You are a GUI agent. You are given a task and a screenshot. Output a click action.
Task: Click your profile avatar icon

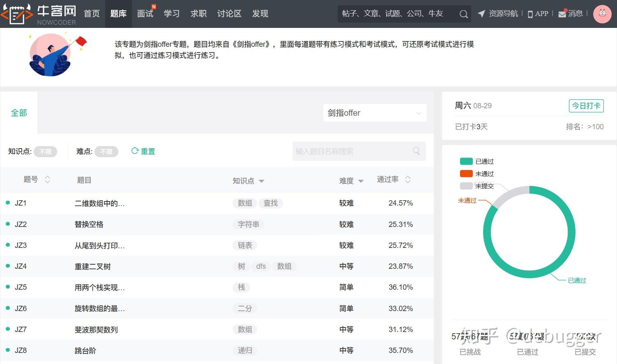[x=602, y=14]
